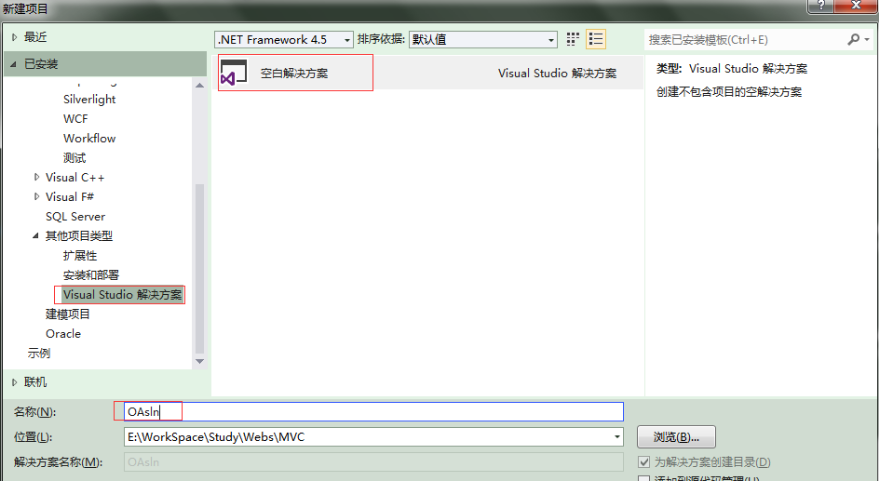Expand the Visual F# node
Screen dimensions: 879x481
pyautogui.click(x=36, y=197)
